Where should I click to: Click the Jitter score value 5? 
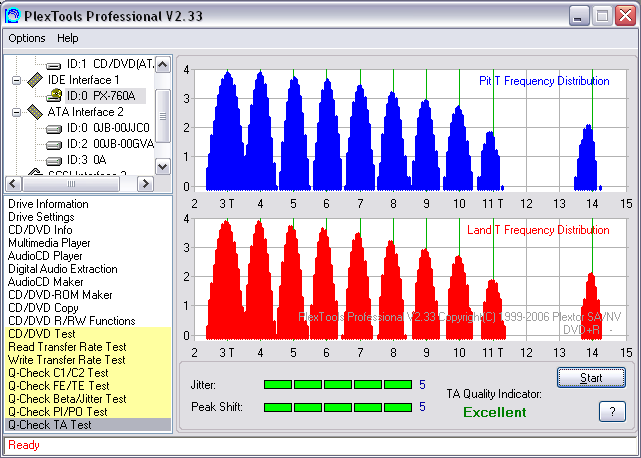(x=422, y=384)
